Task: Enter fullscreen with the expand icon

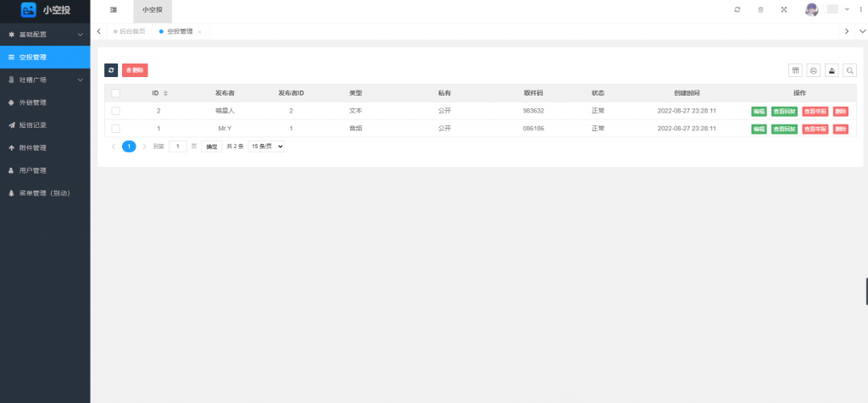Action: 784,9
